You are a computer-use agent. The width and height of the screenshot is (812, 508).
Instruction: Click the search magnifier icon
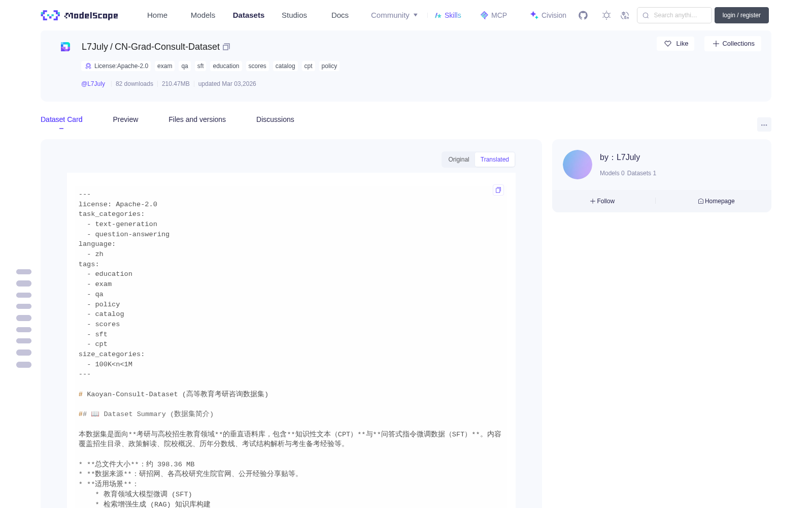(x=646, y=15)
